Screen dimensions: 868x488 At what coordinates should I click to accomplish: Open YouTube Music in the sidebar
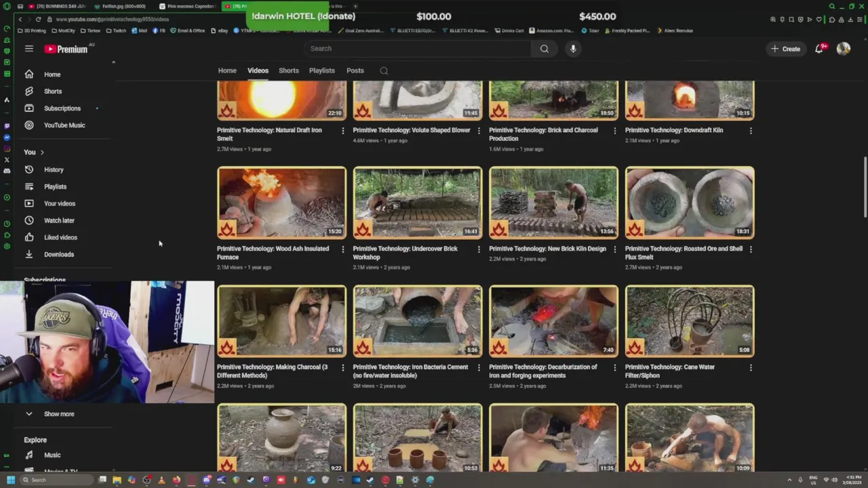(64, 125)
